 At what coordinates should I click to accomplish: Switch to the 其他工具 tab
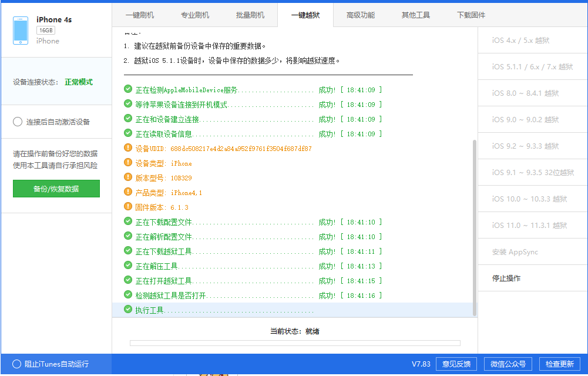[x=415, y=15]
